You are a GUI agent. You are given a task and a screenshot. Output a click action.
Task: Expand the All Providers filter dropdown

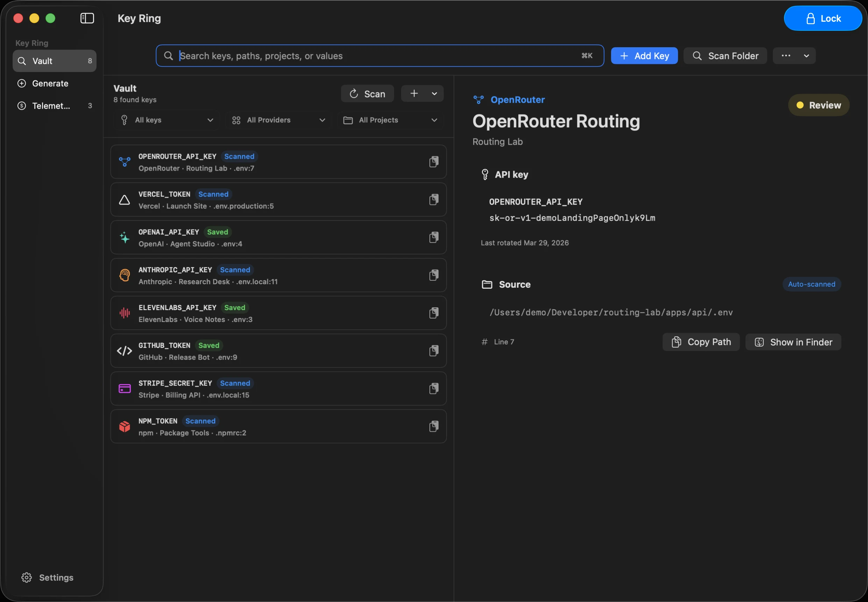[x=278, y=120]
